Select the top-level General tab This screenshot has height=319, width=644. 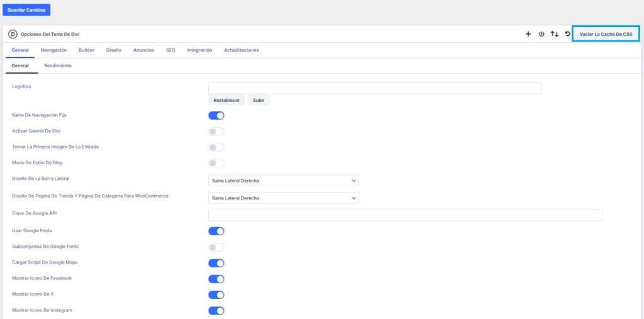pos(20,50)
